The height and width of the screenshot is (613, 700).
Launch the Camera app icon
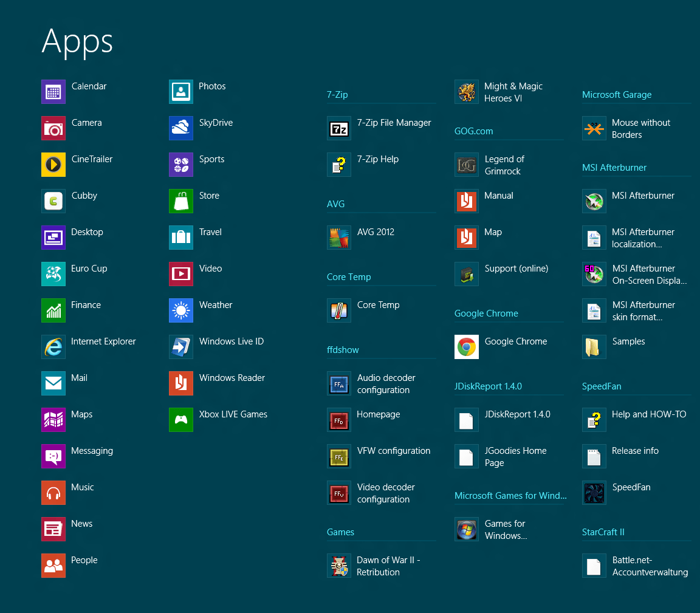[x=53, y=128]
